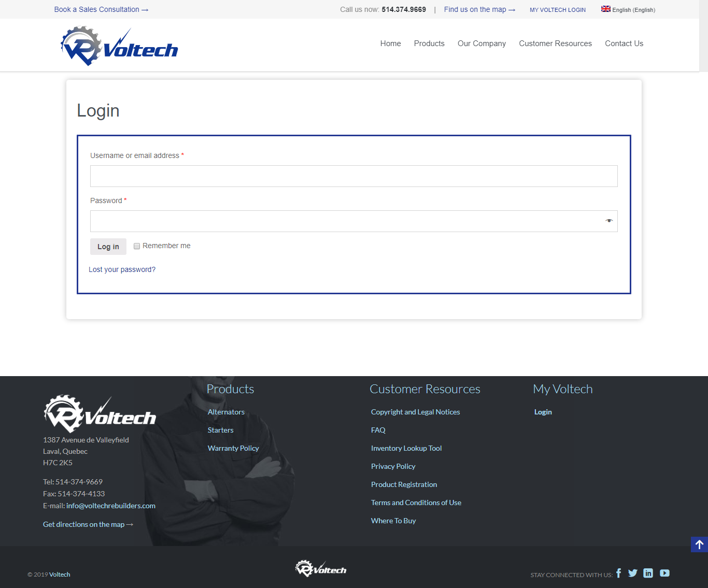The image size is (708, 588).
Task: Click the small Voltech logo at bottom center
Action: (321, 568)
